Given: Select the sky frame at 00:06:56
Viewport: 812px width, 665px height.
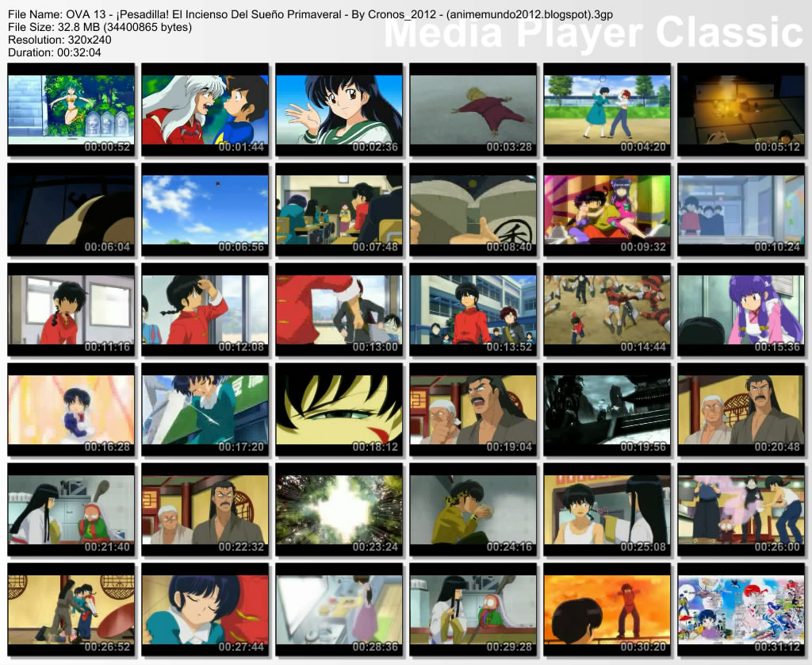Looking at the screenshot, I should click(x=205, y=209).
